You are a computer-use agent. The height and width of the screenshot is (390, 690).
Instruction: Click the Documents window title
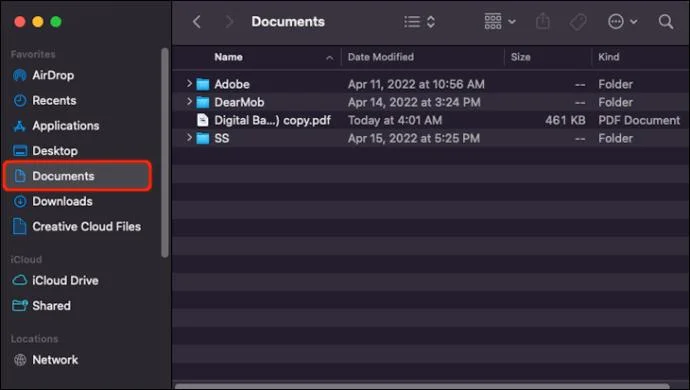coord(288,22)
